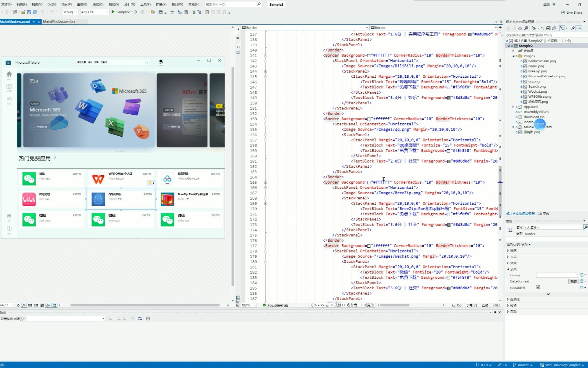Click the #f5f8f8 color swatch on line 159
This screenshot has width=588, height=368.
click(448, 151)
